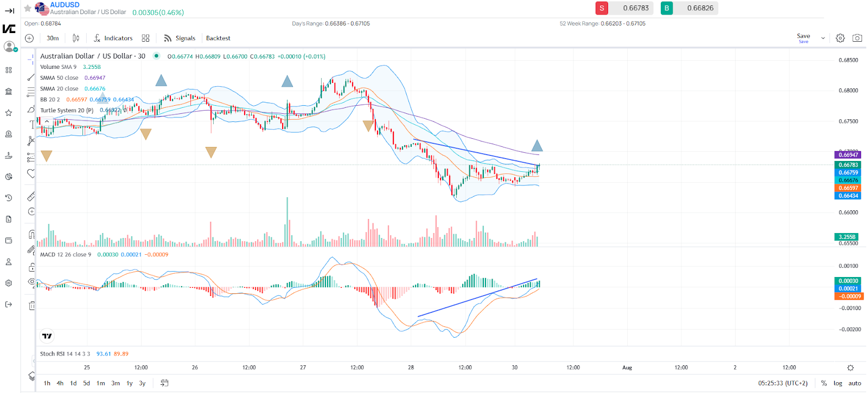Click the add symbol plus icon

29,38
